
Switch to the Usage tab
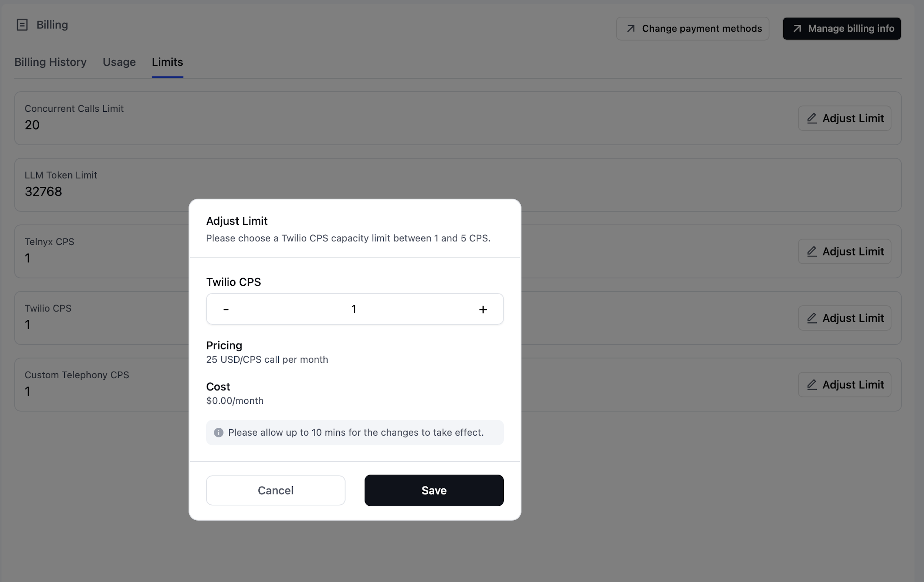click(119, 62)
